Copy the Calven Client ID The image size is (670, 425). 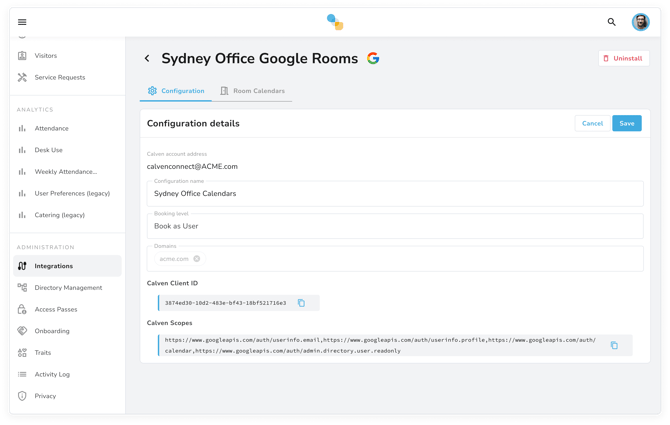(x=301, y=303)
